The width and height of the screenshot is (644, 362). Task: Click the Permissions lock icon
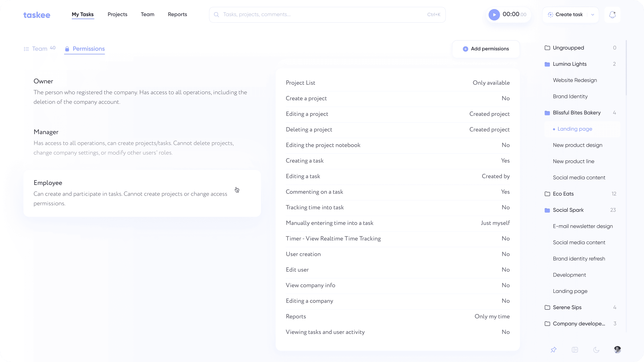[x=67, y=49]
